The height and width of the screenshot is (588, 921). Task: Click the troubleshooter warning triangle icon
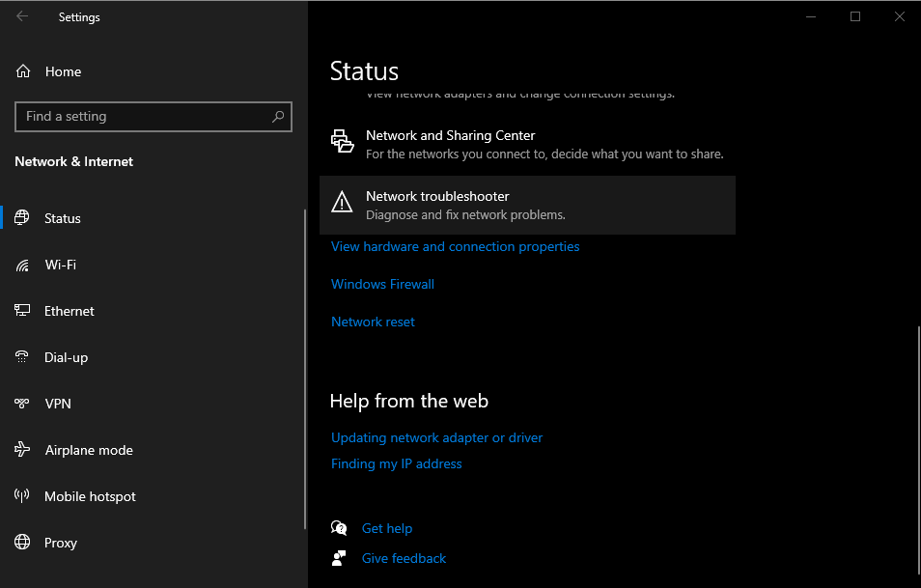342,203
